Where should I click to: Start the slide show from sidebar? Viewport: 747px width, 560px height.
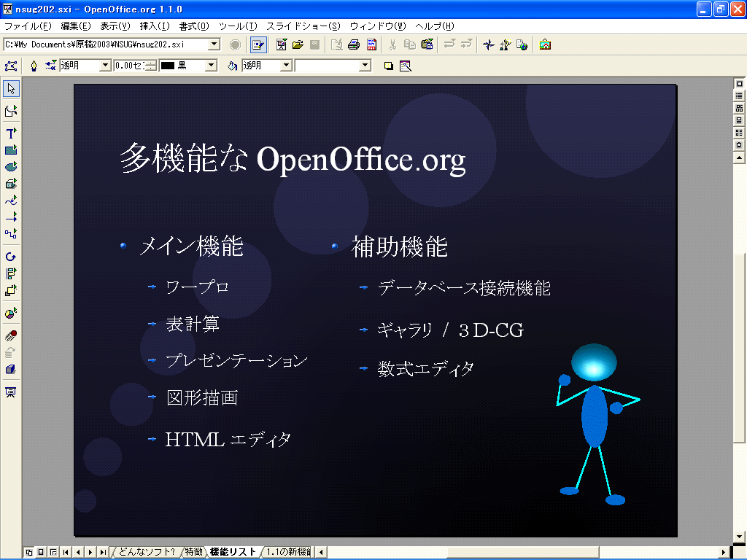pyautogui.click(x=11, y=392)
